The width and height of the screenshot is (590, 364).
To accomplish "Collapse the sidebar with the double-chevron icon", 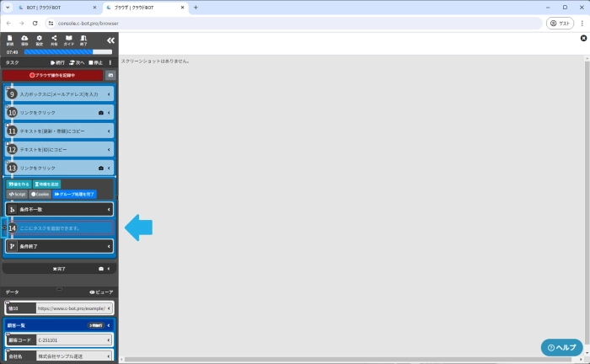I will (x=110, y=40).
